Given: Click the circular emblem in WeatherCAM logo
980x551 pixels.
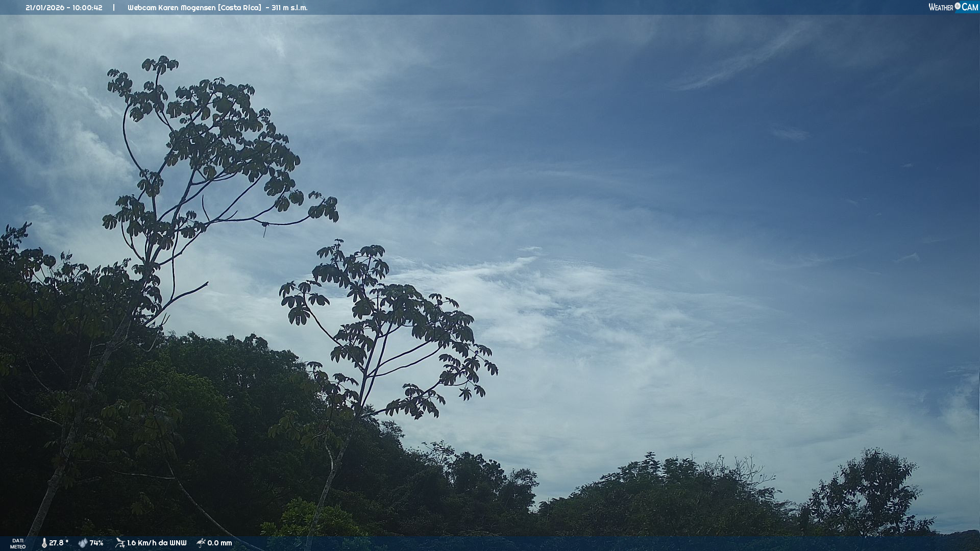Looking at the screenshot, I should coord(958,6).
